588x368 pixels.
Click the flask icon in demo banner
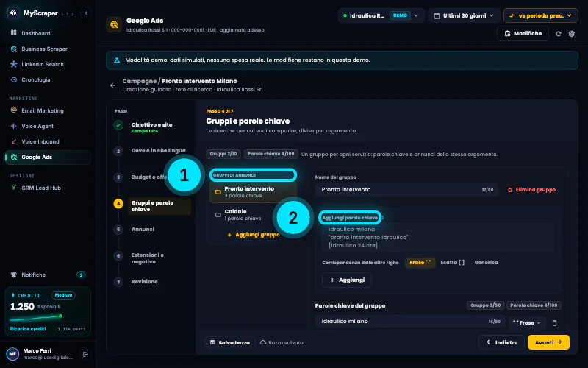[117, 60]
